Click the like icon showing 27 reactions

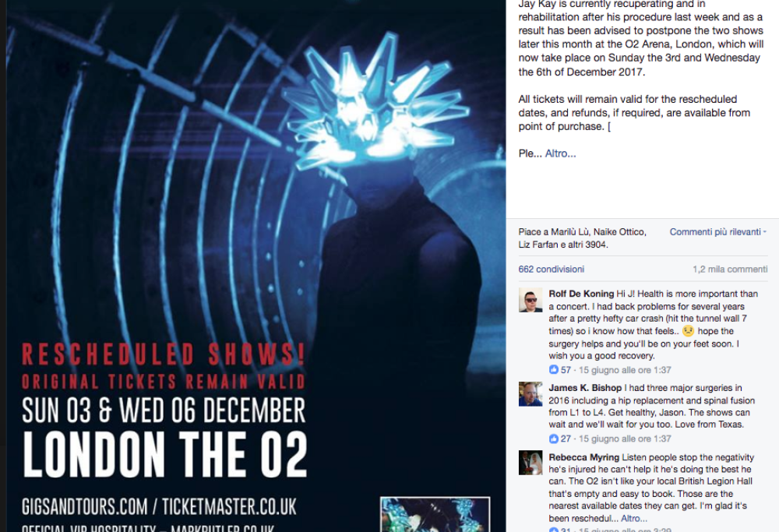553,439
